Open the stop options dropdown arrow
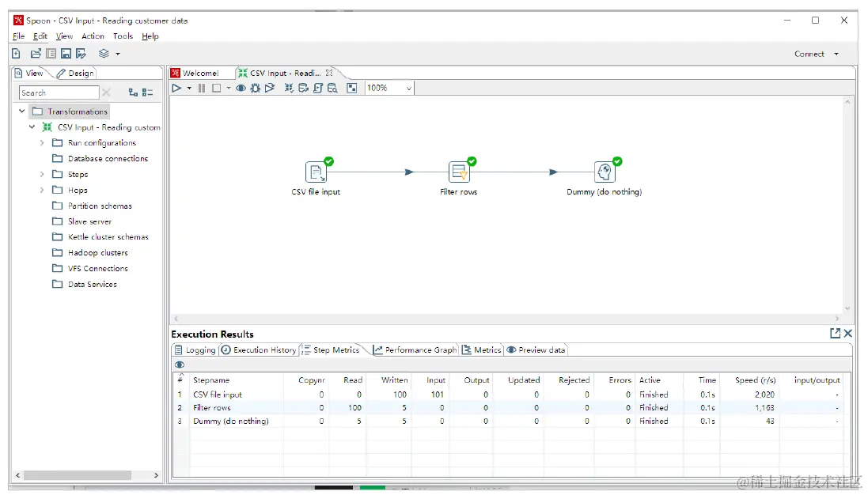The image size is (868, 495). pos(228,88)
